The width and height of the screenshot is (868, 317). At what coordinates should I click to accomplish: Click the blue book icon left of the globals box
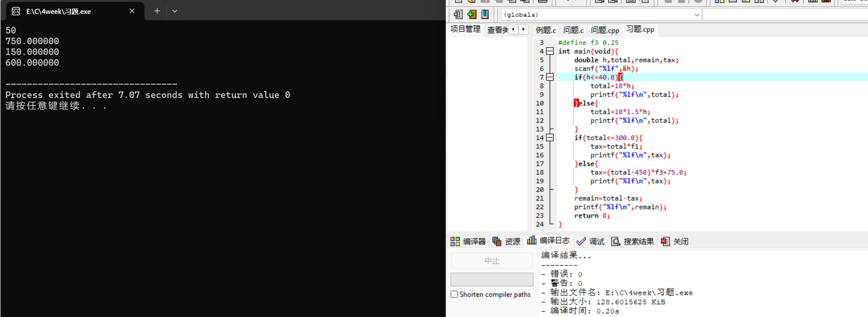(x=485, y=15)
